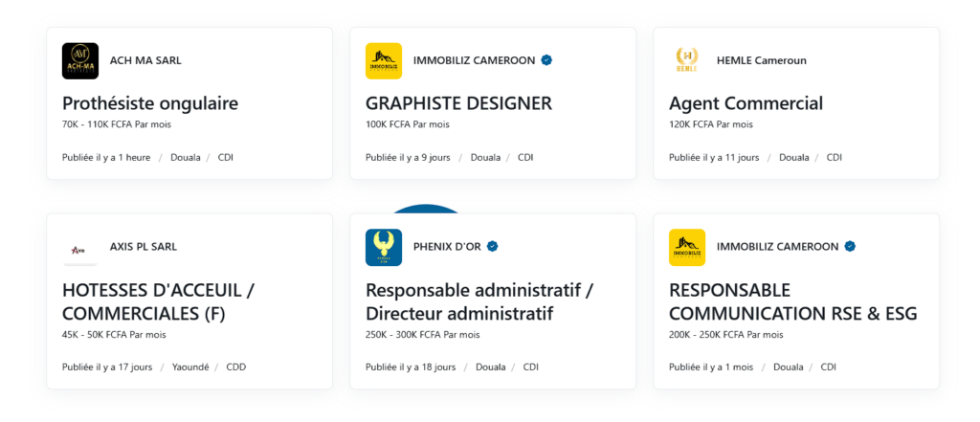Click the AXIS PL SARL logo
Image resolution: width=980 pixels, height=422 pixels.
point(80,248)
